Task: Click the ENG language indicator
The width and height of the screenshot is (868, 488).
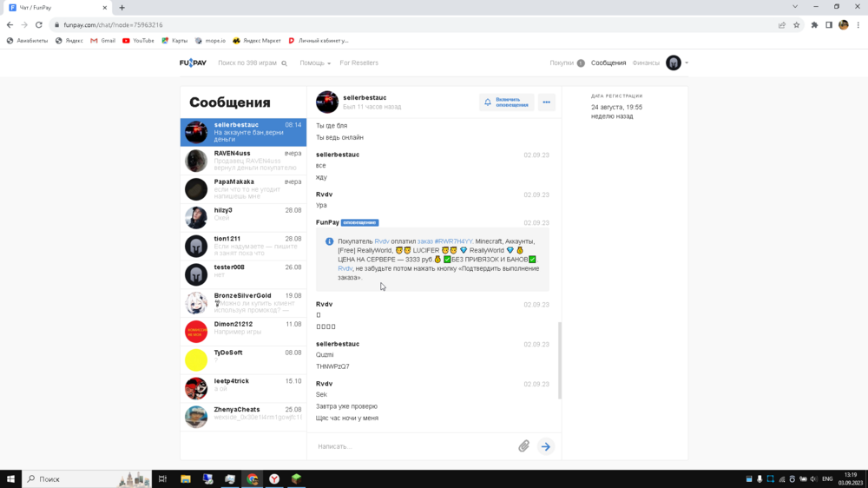Action: pos(827,478)
